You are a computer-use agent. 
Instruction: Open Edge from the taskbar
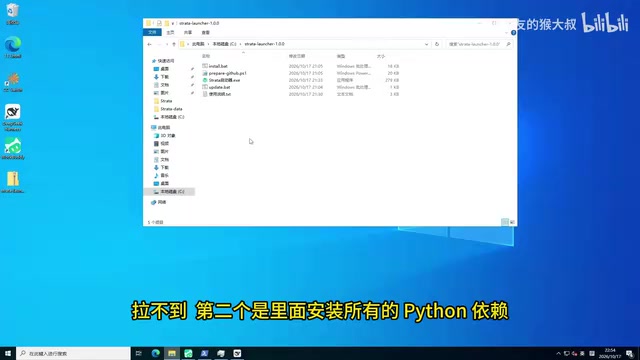[156, 353]
